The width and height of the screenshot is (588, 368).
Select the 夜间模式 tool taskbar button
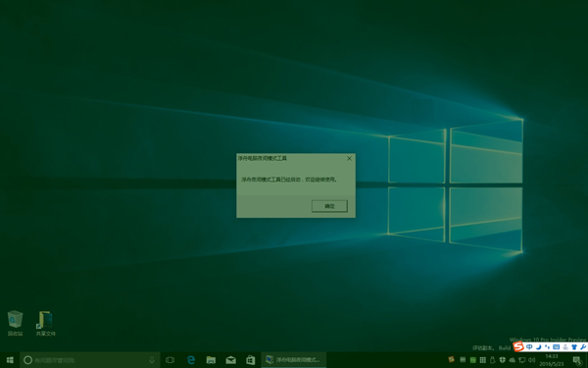(294, 360)
